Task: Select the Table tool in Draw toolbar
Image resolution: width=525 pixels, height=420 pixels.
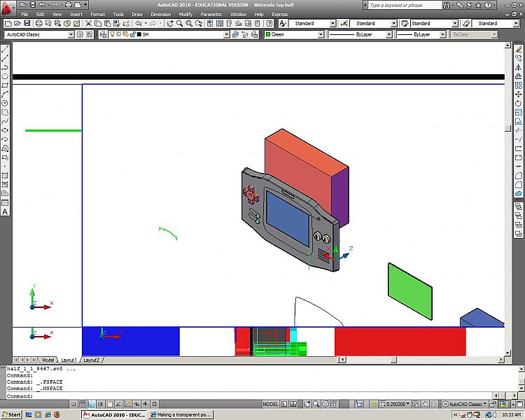Action: coord(5,202)
